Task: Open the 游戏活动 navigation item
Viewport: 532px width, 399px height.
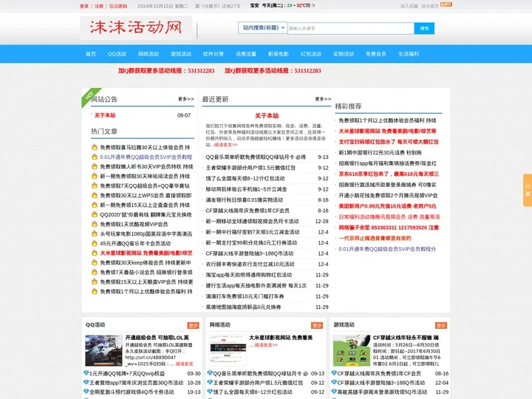Action: [x=181, y=54]
